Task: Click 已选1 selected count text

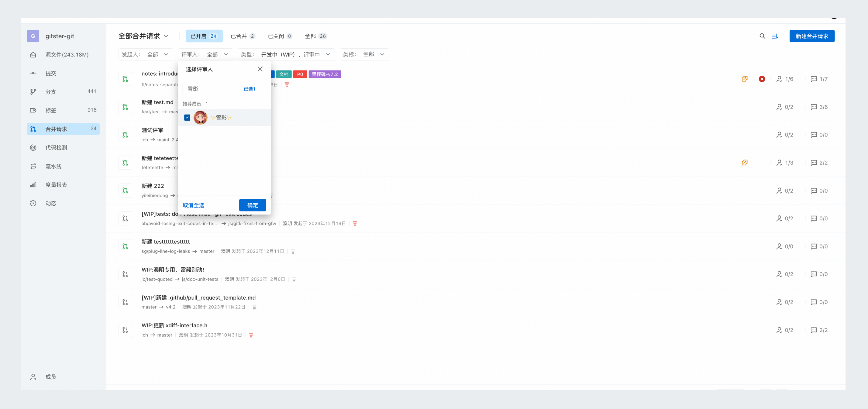Action: pos(249,89)
